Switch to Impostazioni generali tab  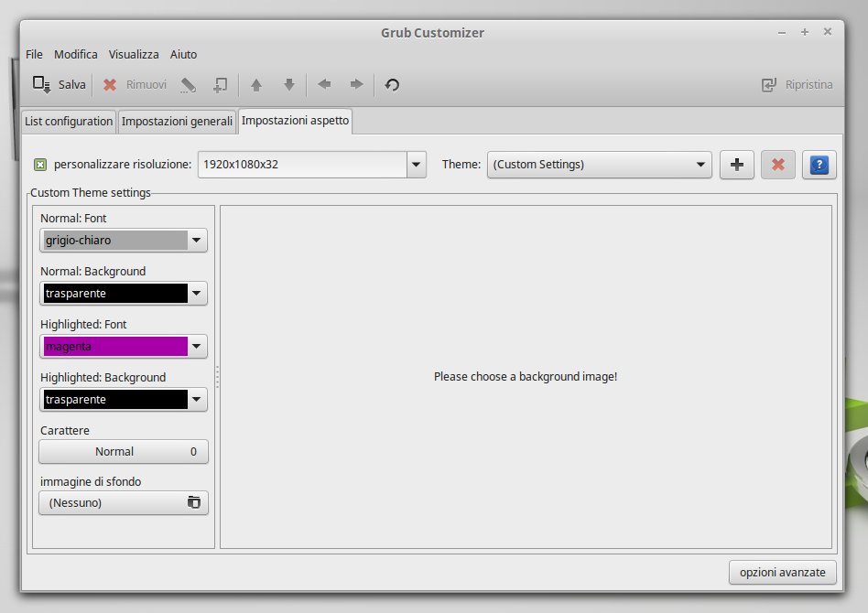click(x=177, y=121)
